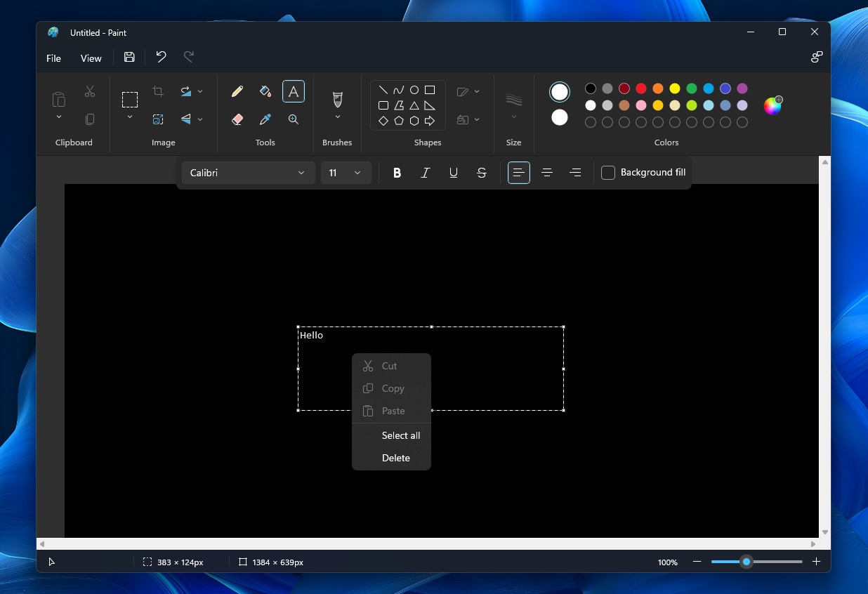Choose Select all from the context menu
Viewport: 868px width, 594px height.
click(400, 435)
